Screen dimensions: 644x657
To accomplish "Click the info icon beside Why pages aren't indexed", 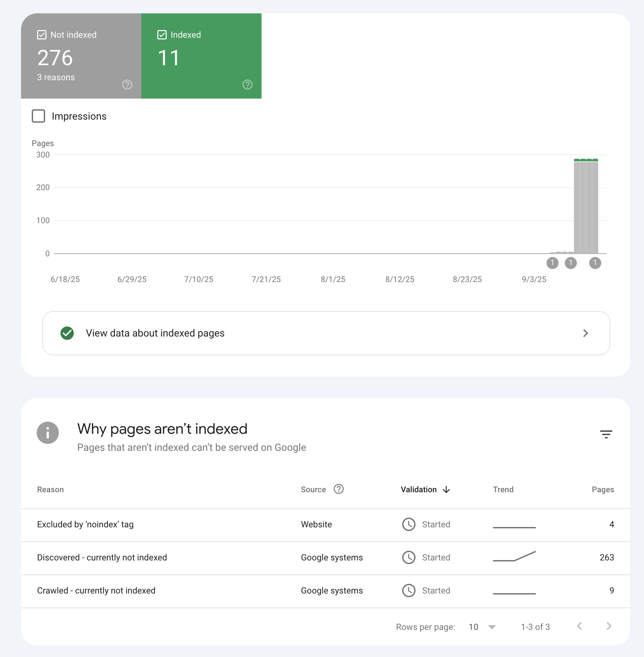I will coord(48,433).
